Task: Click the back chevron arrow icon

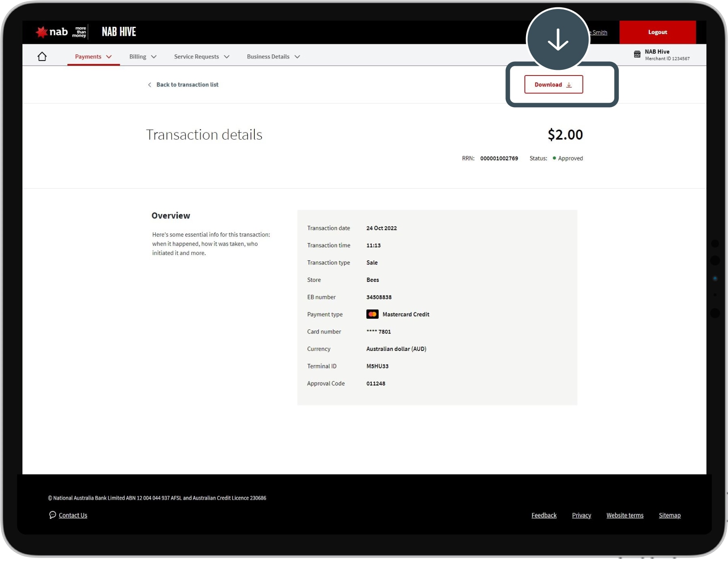Action: [149, 85]
